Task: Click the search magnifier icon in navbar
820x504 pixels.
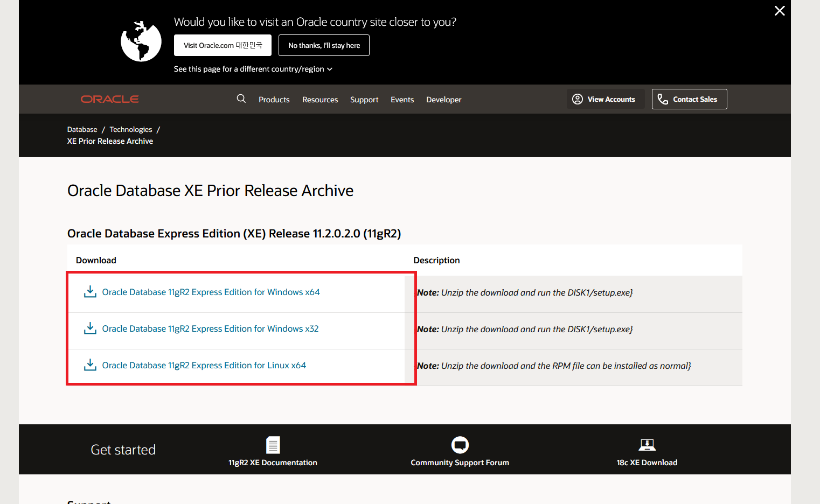Action: point(241,99)
